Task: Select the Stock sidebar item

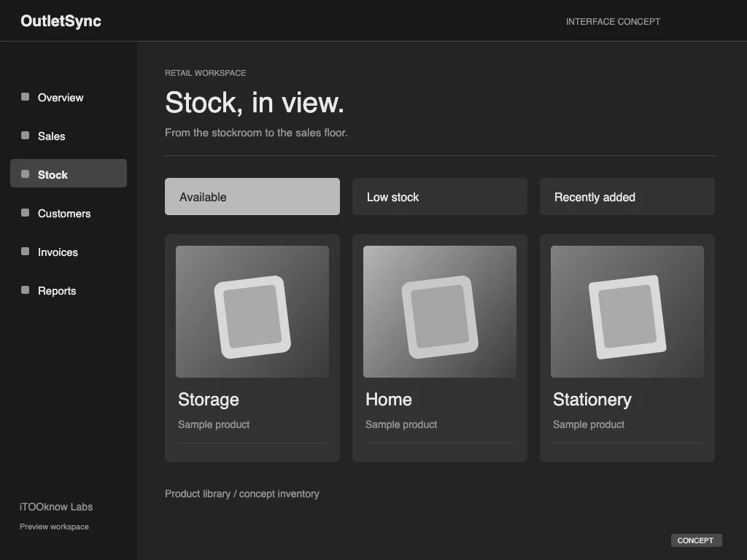Action: tap(69, 174)
